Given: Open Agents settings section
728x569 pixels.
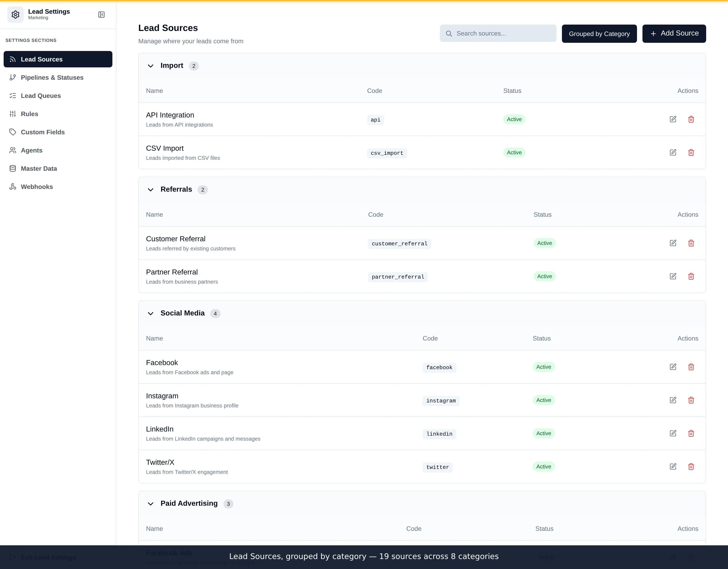Looking at the screenshot, I should point(58,150).
